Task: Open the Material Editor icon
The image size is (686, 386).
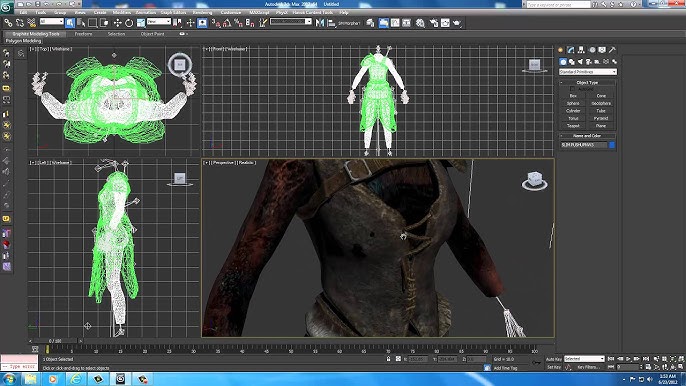Action: coord(420,23)
